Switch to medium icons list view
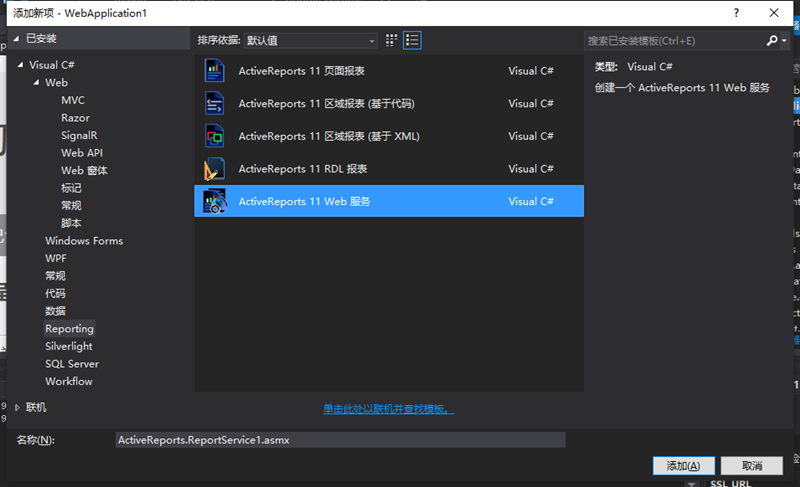Viewport: 800px width, 487px height. (x=412, y=40)
